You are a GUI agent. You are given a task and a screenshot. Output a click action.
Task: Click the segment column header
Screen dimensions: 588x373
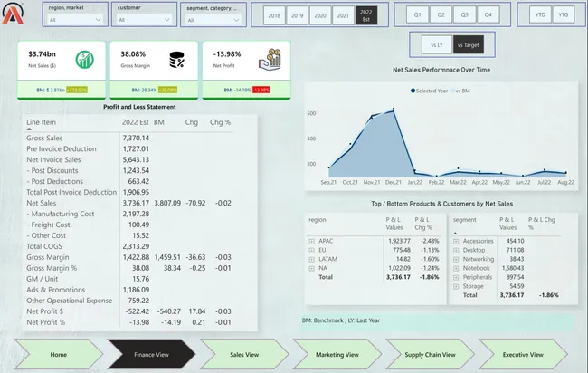[x=464, y=219]
